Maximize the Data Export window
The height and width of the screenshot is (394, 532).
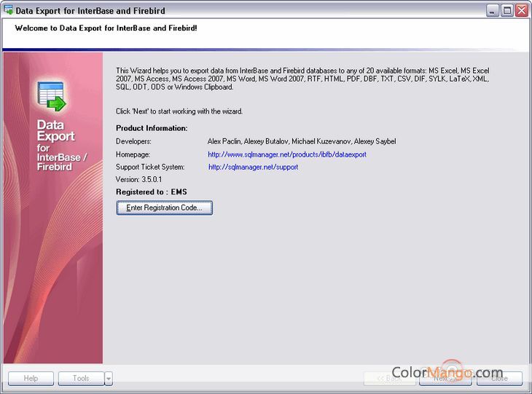click(507, 10)
